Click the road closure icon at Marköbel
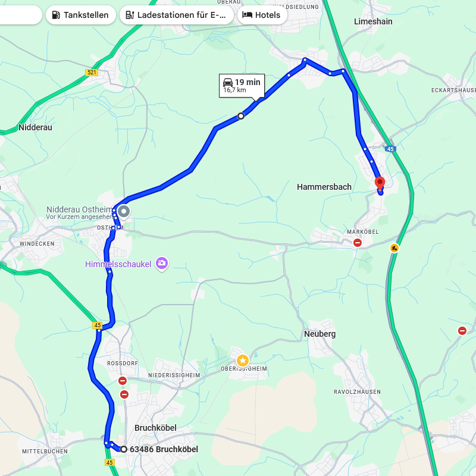The image size is (476, 476). click(x=358, y=243)
